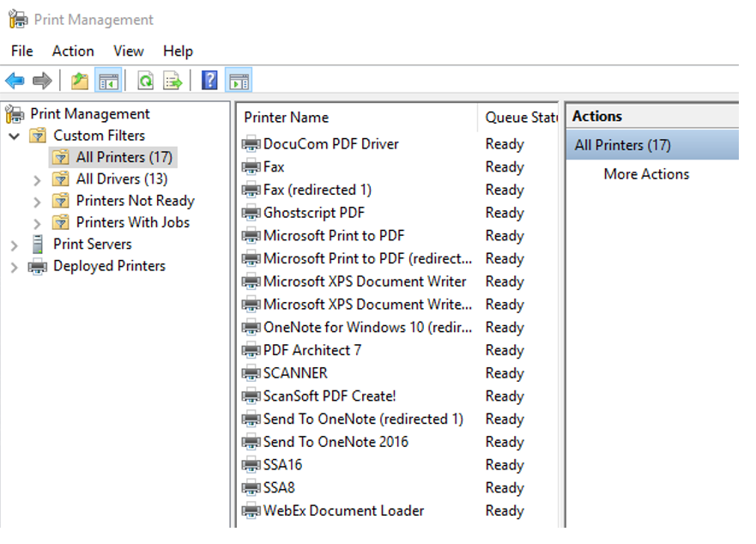Open the View menu
Viewport: 756px width, 544px height.
coord(129,51)
